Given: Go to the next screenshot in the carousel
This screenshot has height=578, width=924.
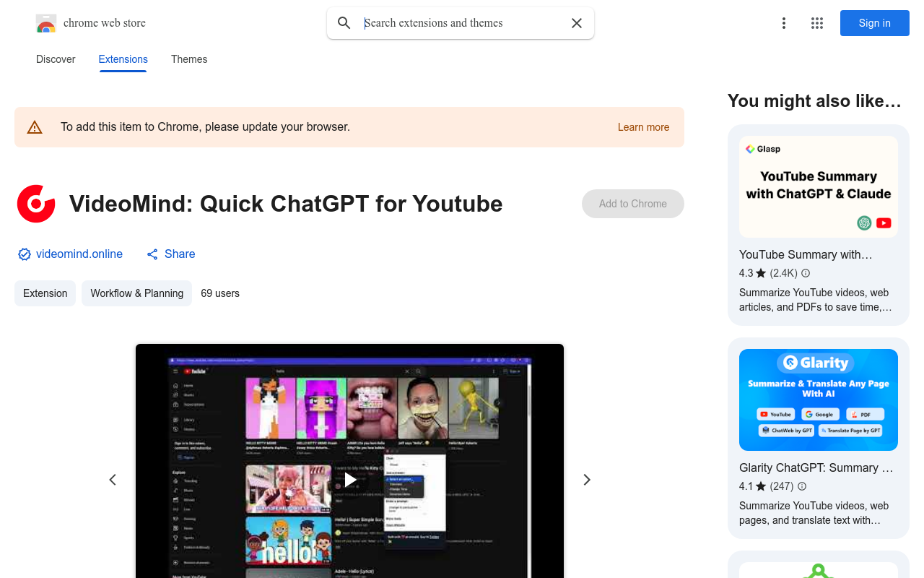Looking at the screenshot, I should pos(587,480).
